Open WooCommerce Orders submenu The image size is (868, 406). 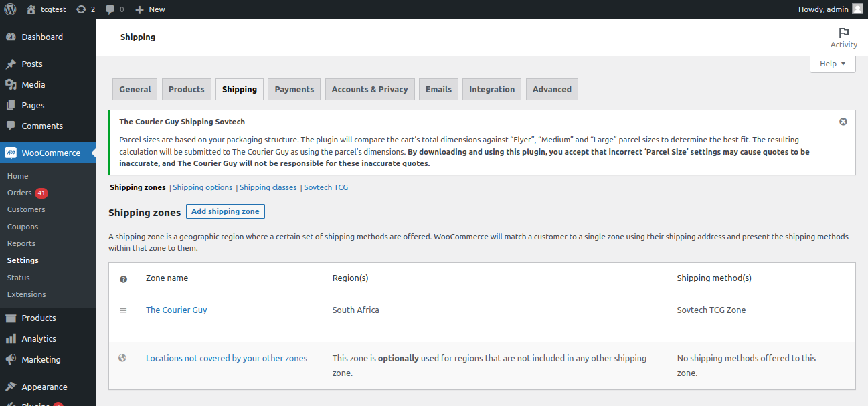click(19, 193)
